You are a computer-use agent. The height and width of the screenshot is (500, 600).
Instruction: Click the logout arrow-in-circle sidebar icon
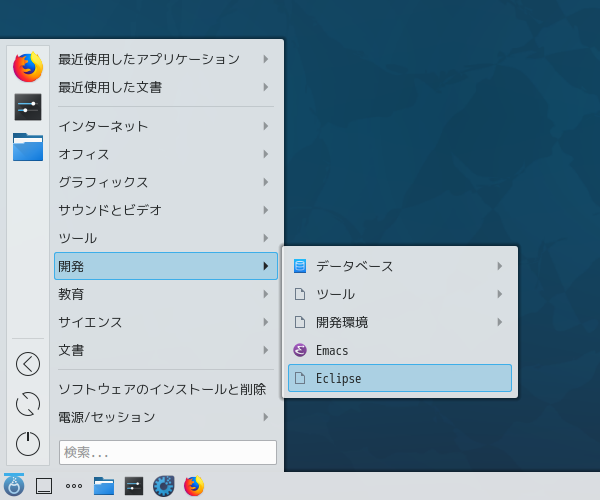pos(28,364)
